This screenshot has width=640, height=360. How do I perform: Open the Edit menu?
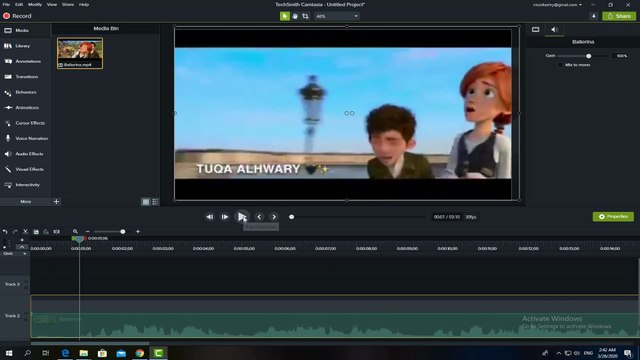19,4
